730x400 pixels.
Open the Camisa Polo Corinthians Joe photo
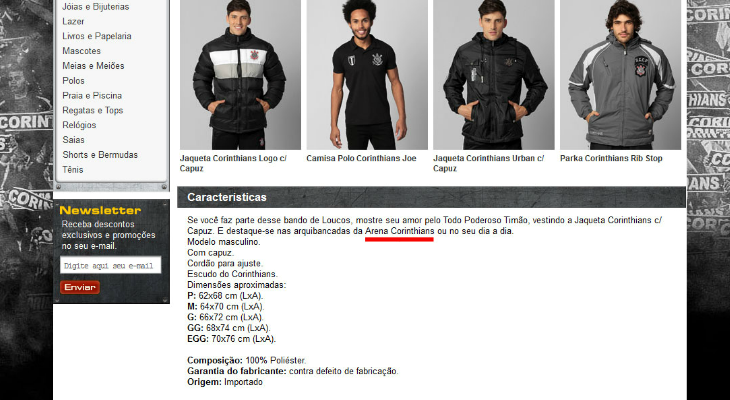pyautogui.click(x=367, y=75)
